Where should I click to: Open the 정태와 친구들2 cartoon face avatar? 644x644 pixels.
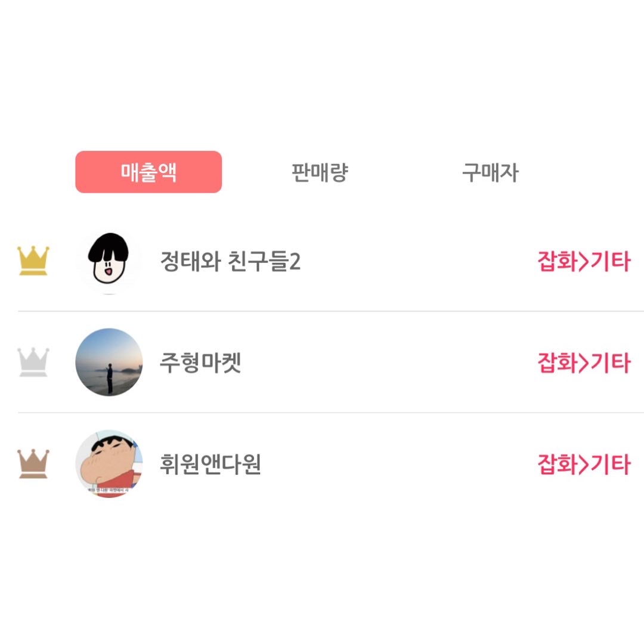click(x=109, y=261)
